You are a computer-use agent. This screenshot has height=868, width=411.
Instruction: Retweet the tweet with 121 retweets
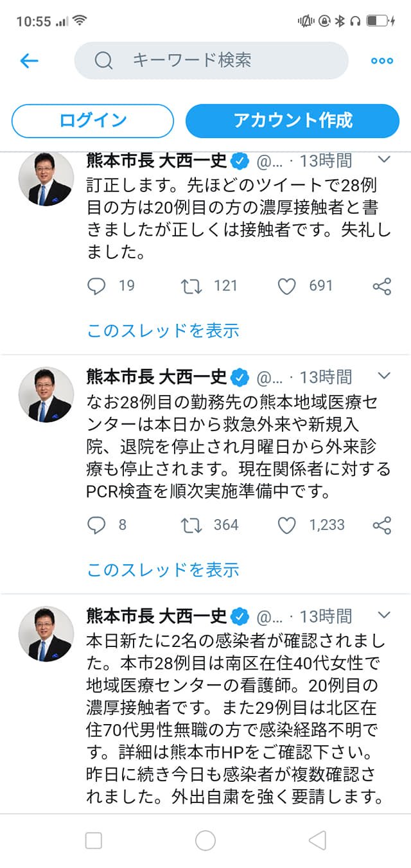coord(191,286)
